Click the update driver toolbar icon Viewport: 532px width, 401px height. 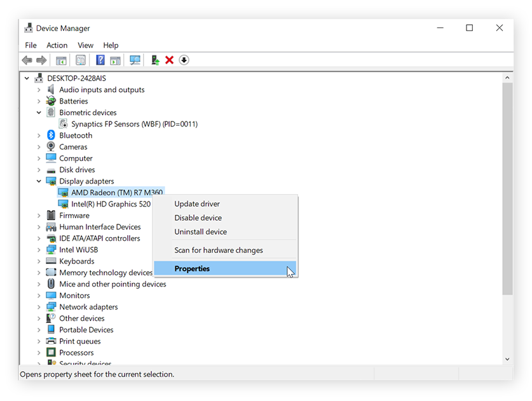click(x=155, y=60)
